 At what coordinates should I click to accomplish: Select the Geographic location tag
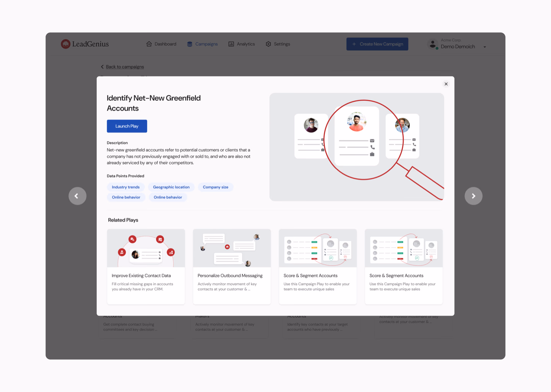pos(171,187)
